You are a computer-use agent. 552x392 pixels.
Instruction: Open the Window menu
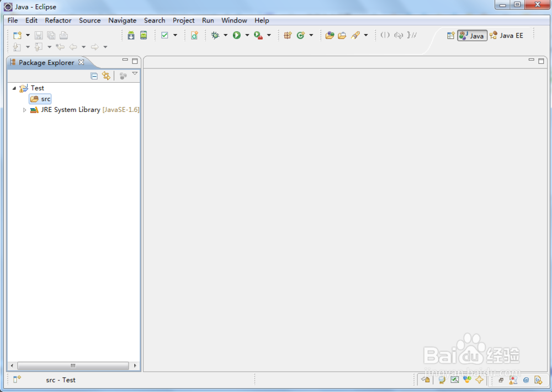[234, 20]
